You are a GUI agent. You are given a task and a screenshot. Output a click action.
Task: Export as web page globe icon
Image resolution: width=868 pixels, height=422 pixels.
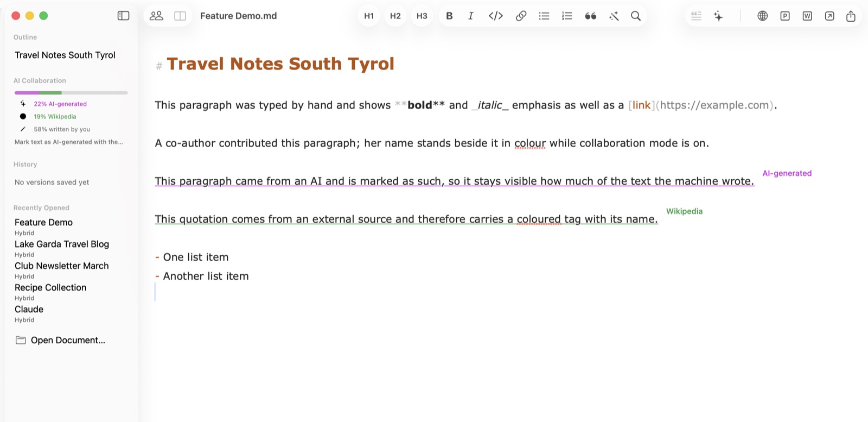763,16
